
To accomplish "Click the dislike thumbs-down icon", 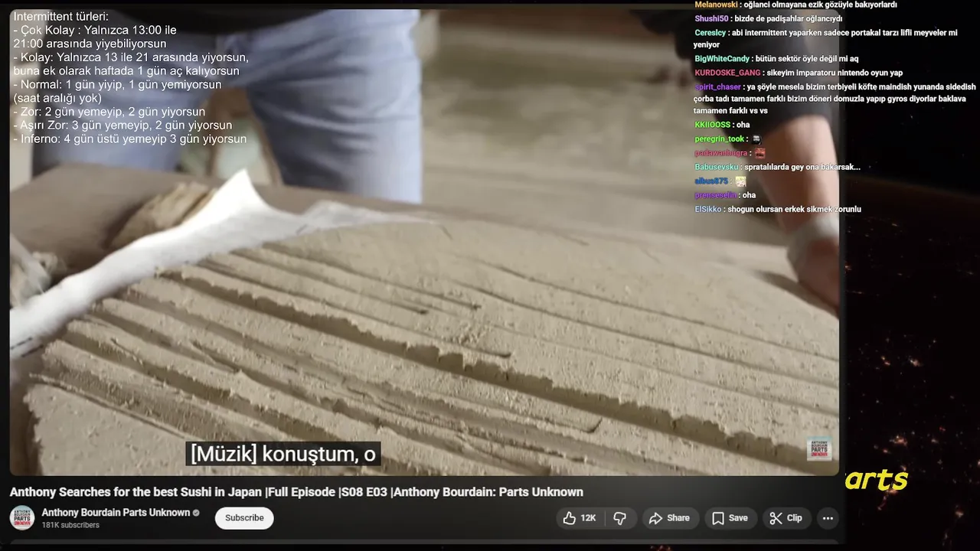I will tap(620, 518).
